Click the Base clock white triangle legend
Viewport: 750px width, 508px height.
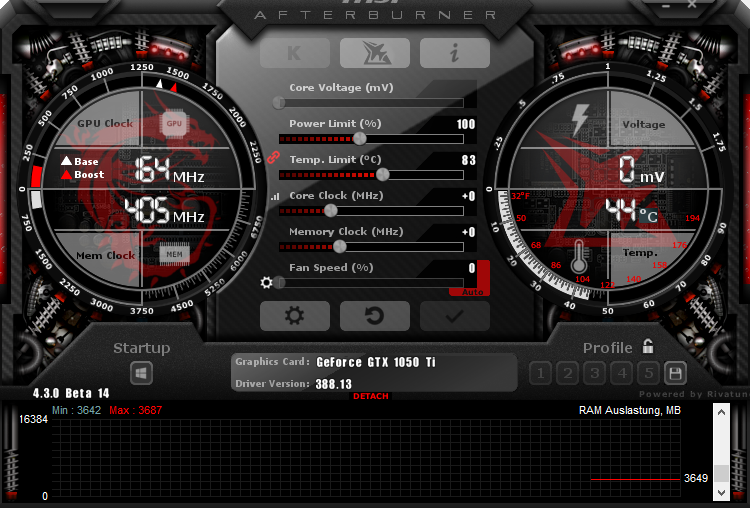(80, 161)
